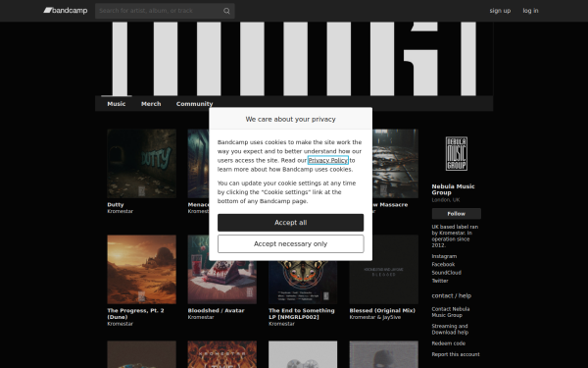Open the Blessed (Original Mix) title link
The image size is (588, 368).
pyautogui.click(x=382, y=310)
